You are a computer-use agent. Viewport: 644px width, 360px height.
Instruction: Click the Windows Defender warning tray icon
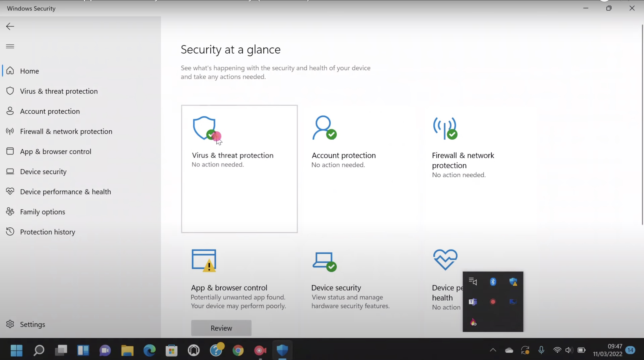(513, 282)
